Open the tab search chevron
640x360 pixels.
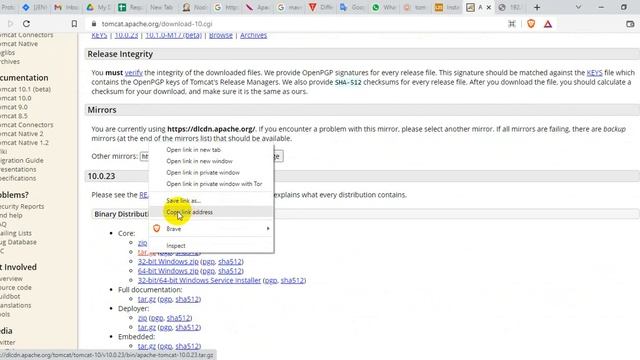coord(578,7)
